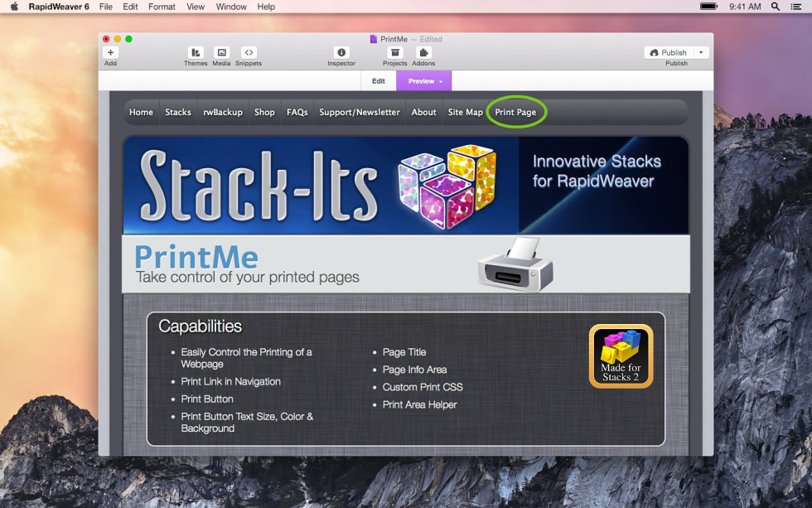Click 'Take control of your printed pages'
This screenshot has width=812, height=508.
pos(248,277)
